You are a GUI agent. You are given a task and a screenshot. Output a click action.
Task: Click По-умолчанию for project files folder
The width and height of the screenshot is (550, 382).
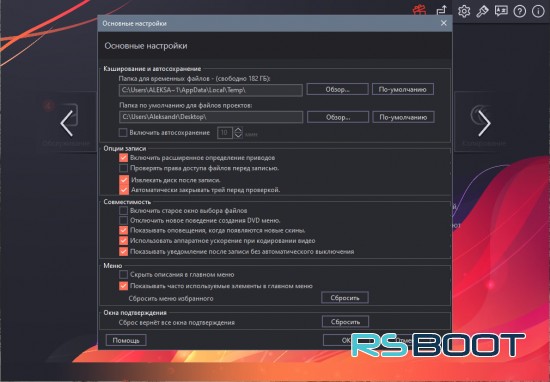(403, 117)
